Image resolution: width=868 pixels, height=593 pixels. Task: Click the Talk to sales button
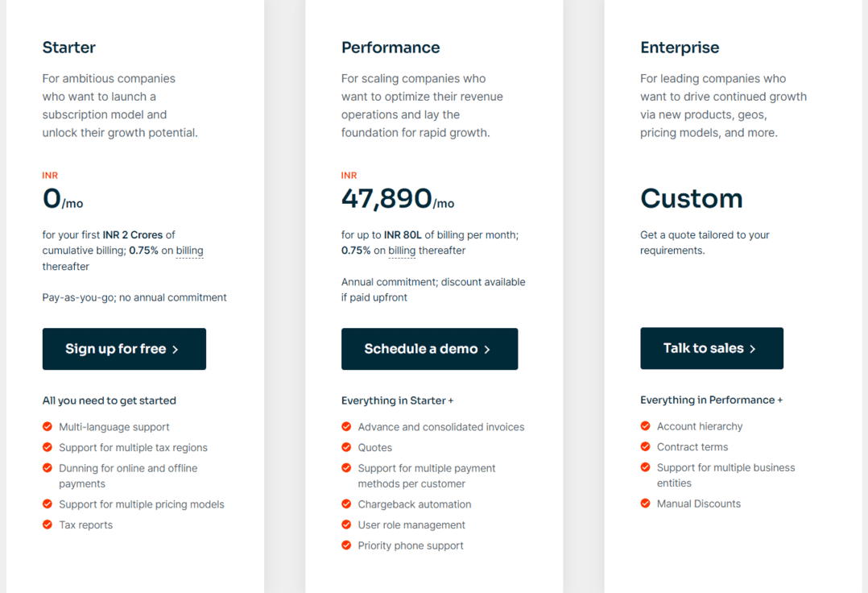711,348
